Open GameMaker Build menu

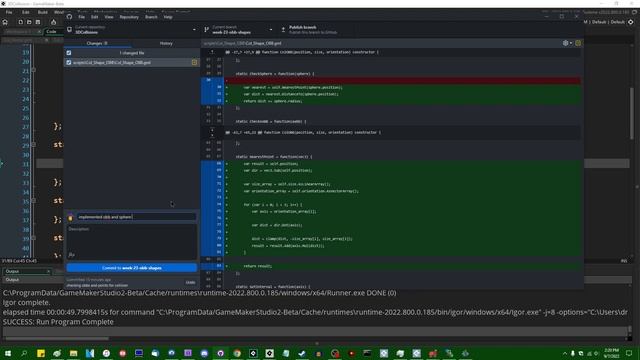coord(42,12)
